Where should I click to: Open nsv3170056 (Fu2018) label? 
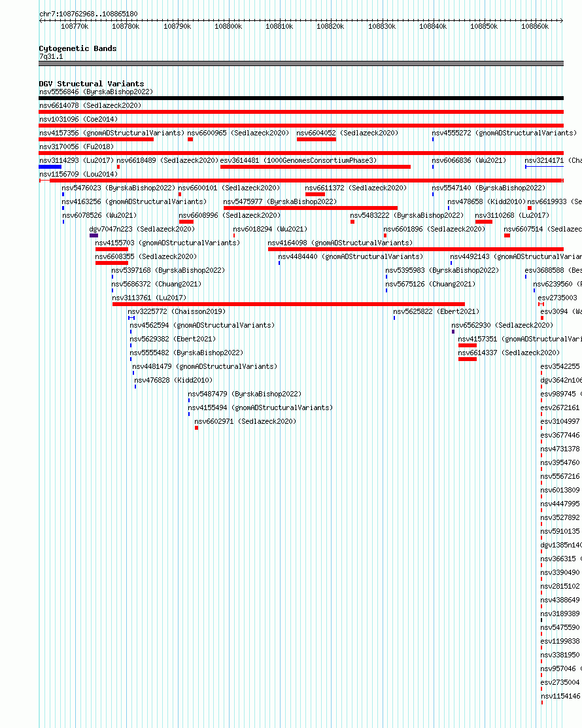(x=77, y=147)
